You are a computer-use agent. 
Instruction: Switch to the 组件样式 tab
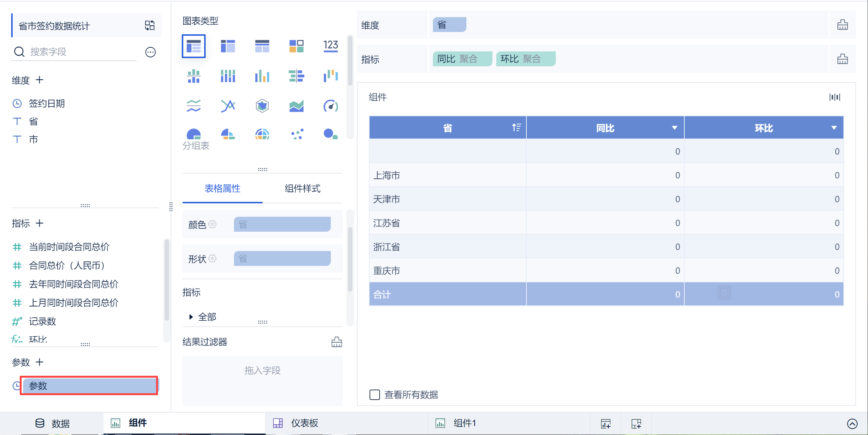tap(302, 188)
